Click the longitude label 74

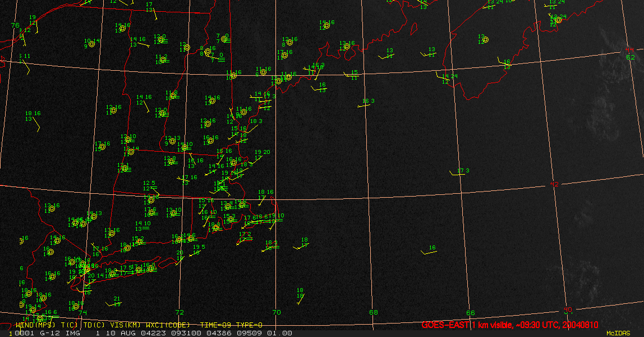point(83,313)
